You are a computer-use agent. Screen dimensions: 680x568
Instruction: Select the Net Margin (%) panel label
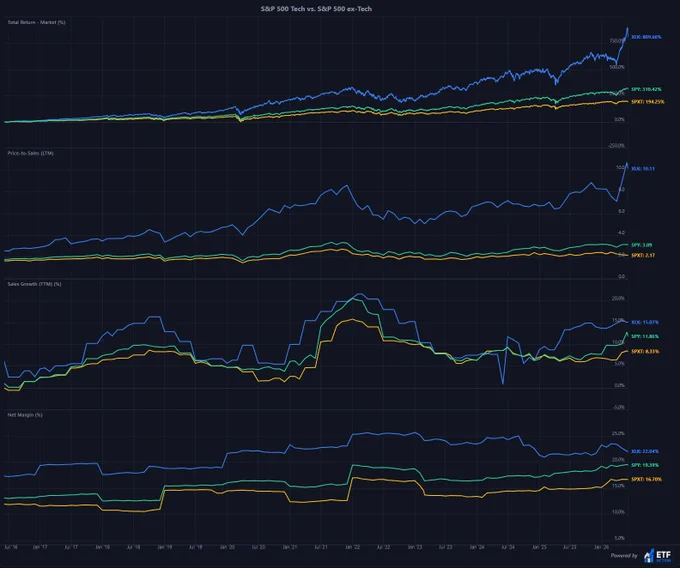(x=25, y=415)
